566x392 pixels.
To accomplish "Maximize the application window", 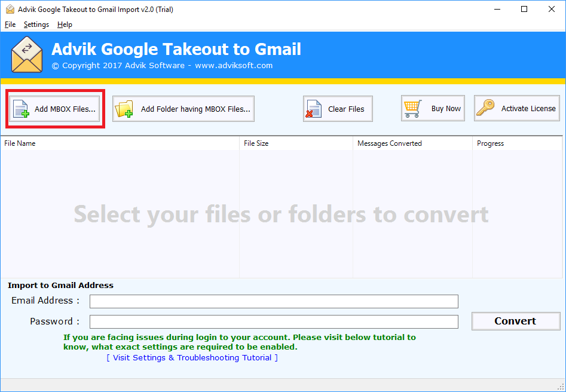I will pos(524,10).
